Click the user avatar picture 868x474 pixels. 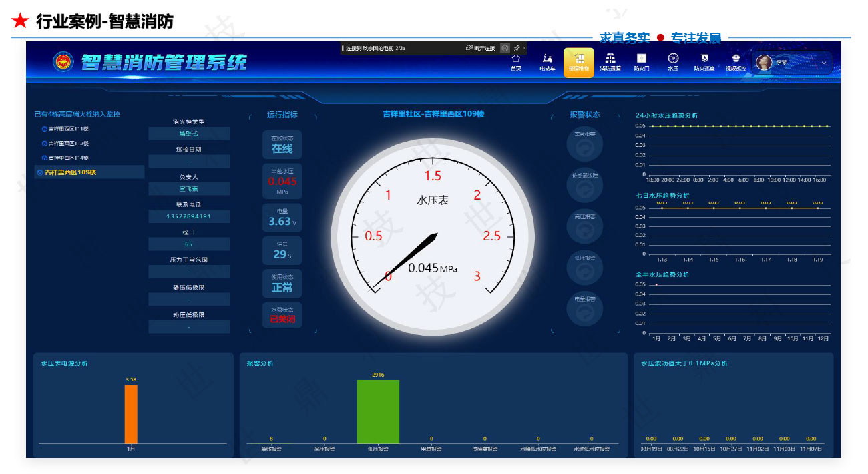(x=764, y=63)
